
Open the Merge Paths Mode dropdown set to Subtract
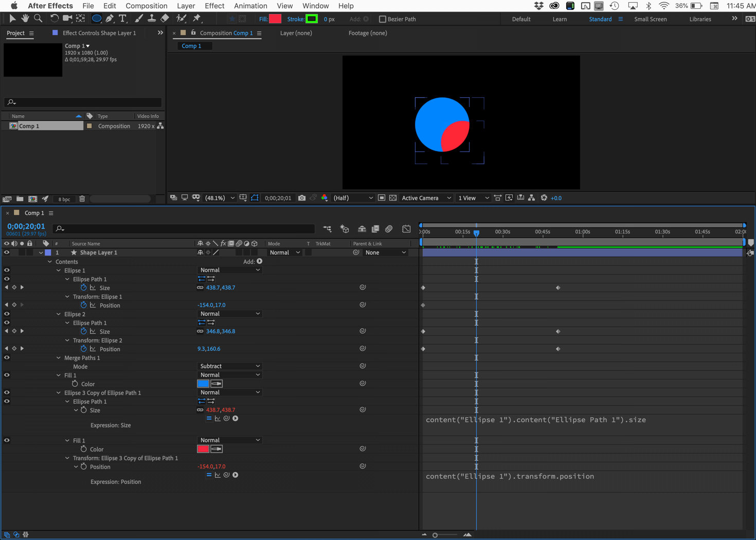(229, 366)
